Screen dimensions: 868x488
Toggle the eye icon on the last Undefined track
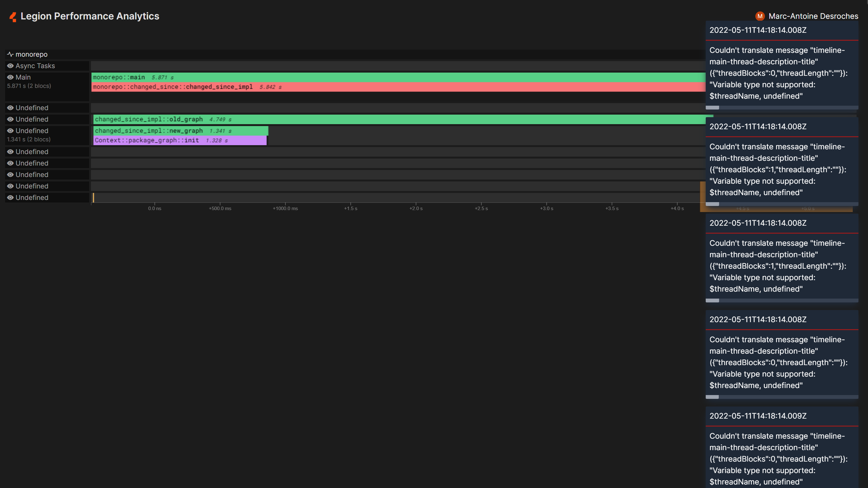coord(10,197)
